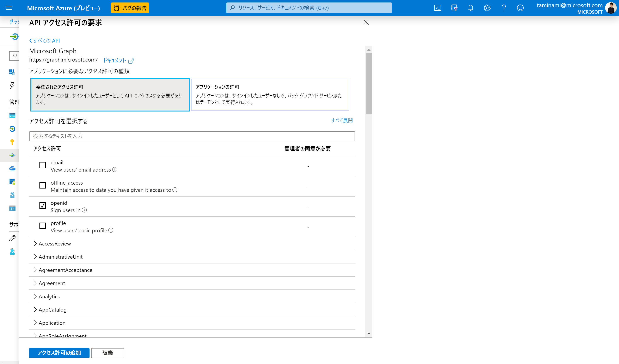Click the panel scrollbar thumb

[369, 84]
